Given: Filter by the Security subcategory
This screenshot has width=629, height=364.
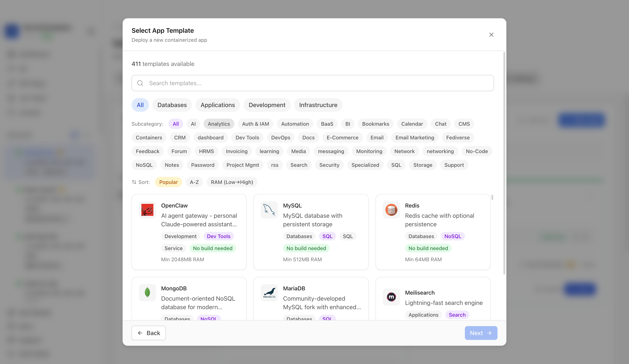Looking at the screenshot, I should click(329, 165).
